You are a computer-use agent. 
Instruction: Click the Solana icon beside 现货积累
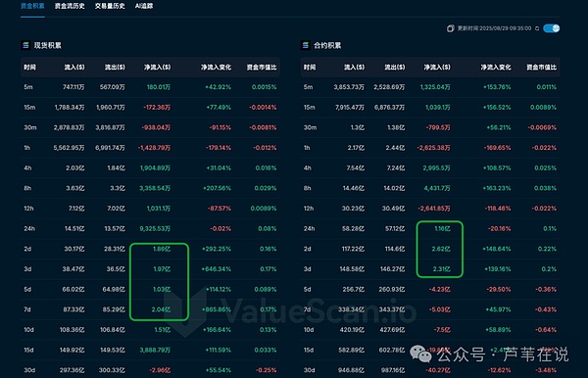pos(25,45)
